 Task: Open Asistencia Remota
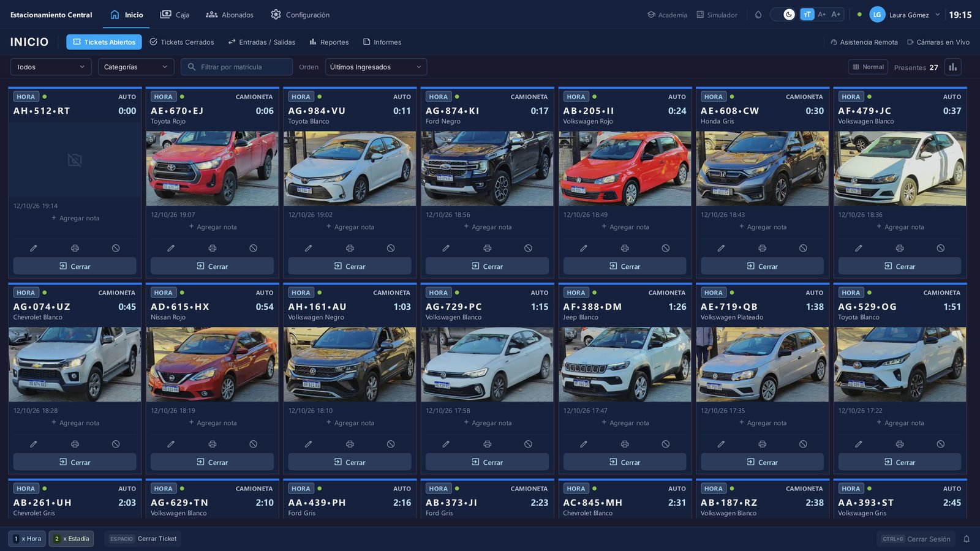(x=864, y=42)
